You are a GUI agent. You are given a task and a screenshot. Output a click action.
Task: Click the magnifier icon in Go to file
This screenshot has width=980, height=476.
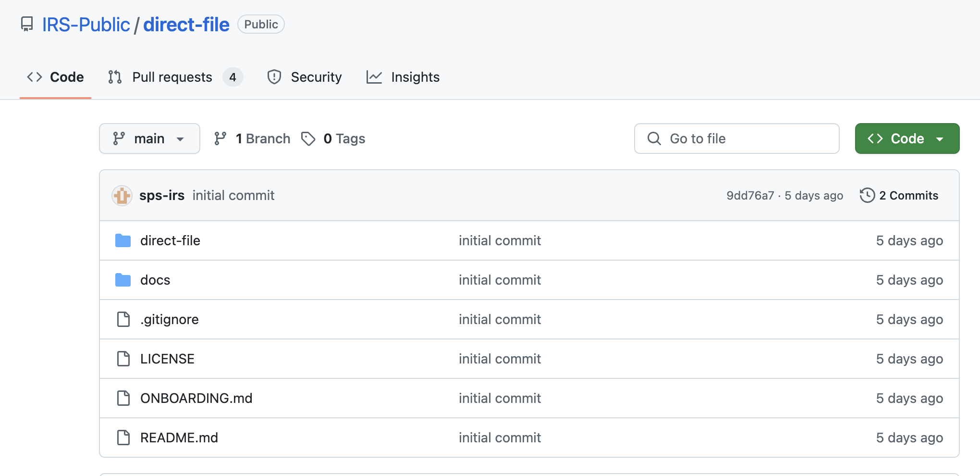pos(654,138)
